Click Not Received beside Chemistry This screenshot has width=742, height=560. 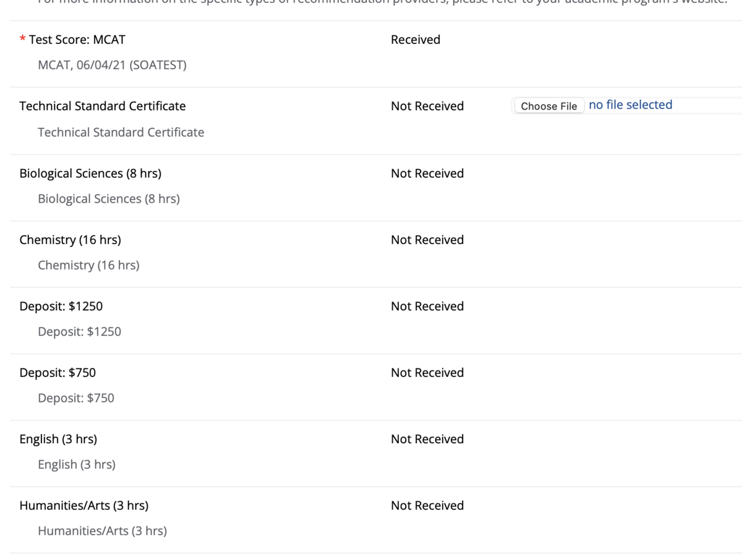tap(427, 240)
